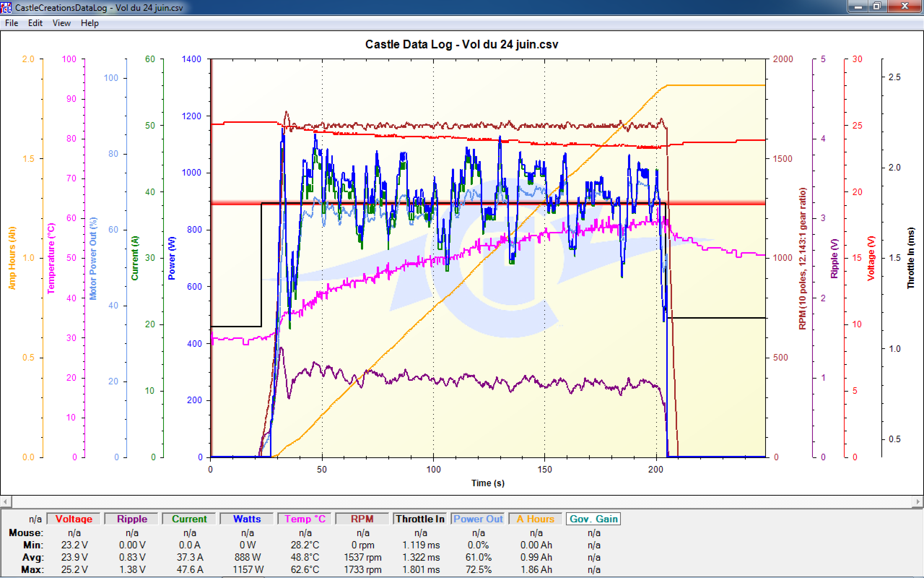The height and width of the screenshot is (578, 924).
Task: Toggle the Watts data series button
Action: click(x=247, y=519)
